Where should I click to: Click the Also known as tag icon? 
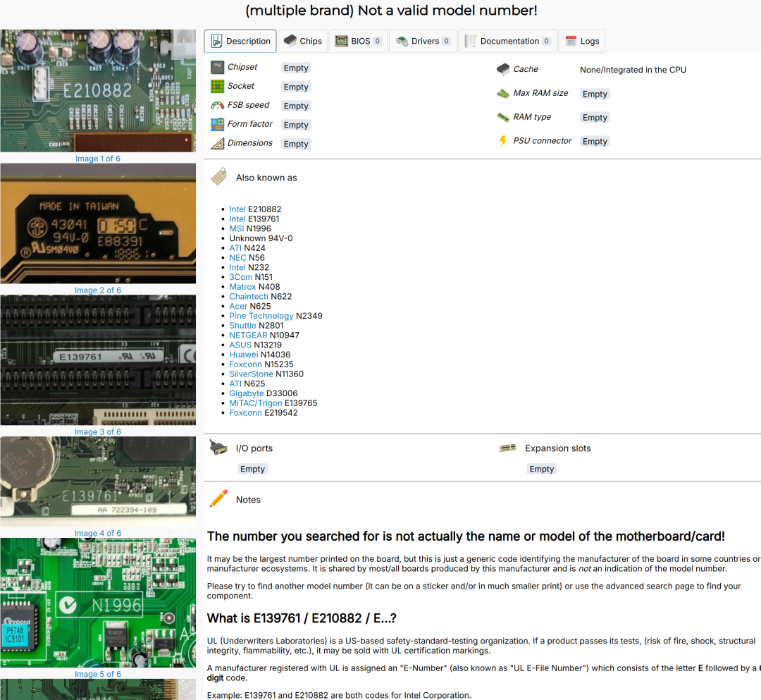[219, 177]
